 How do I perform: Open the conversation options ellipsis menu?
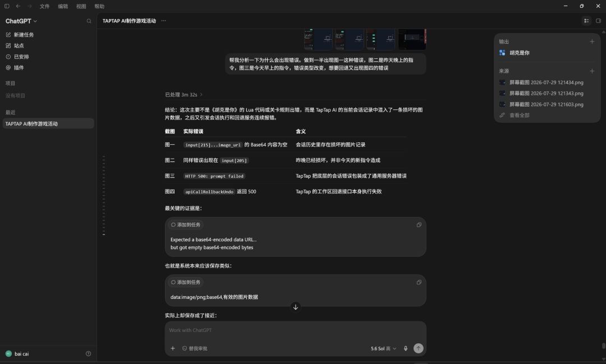pos(163,21)
